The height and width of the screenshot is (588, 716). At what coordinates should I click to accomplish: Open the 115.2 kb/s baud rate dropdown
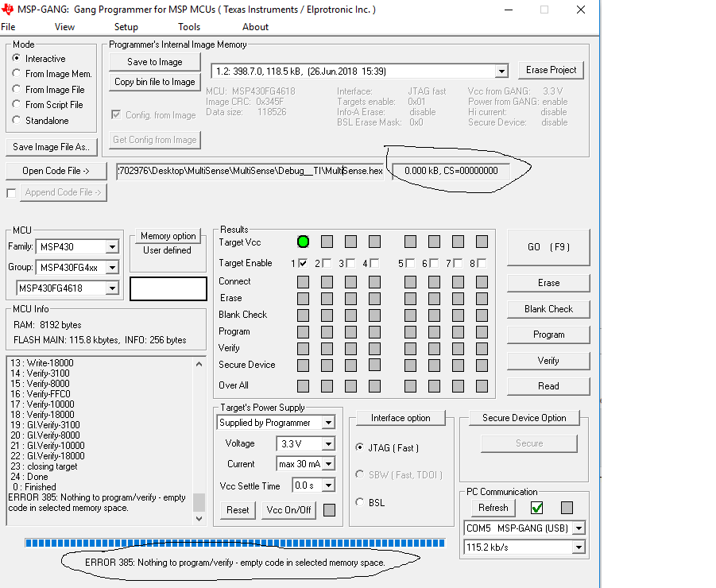579,547
